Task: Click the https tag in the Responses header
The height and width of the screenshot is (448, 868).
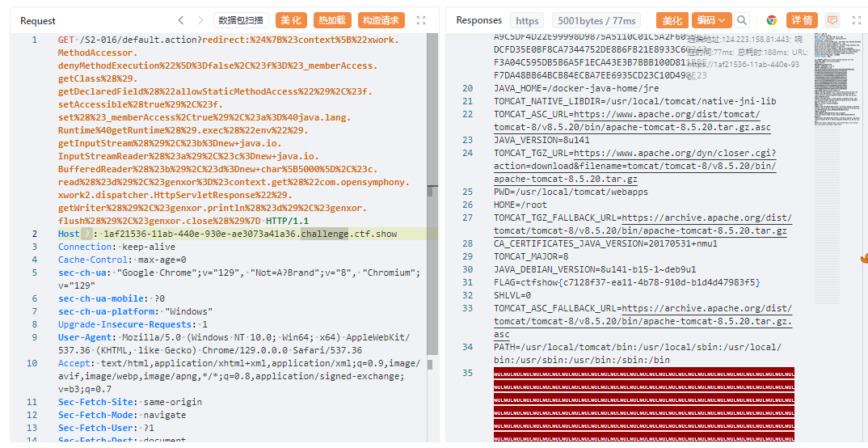Action: pyautogui.click(x=527, y=21)
